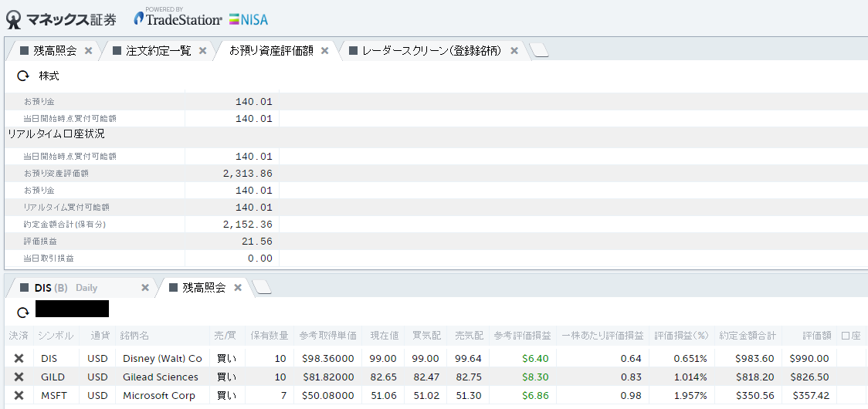The width and height of the screenshot is (868, 409).
Task: Sort by 買気配 column header
Action: [427, 336]
